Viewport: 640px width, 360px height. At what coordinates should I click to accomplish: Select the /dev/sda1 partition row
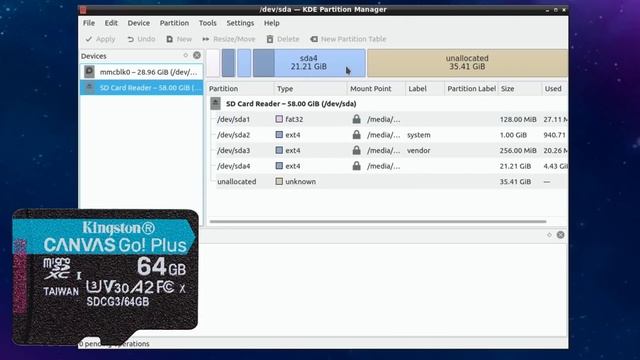click(388, 119)
